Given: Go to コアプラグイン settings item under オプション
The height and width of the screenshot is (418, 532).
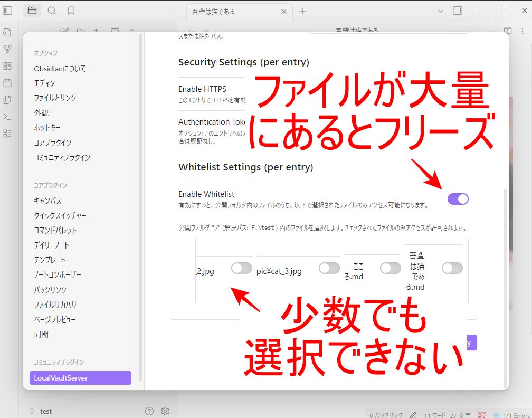Looking at the screenshot, I should (x=52, y=142).
